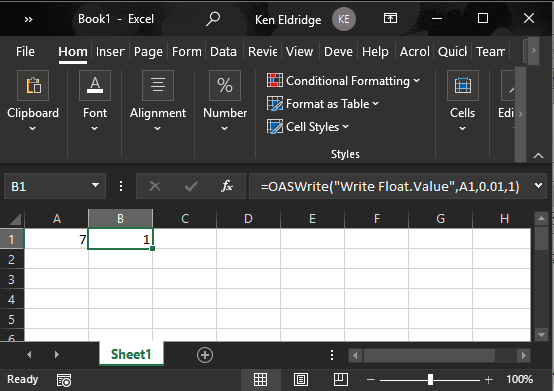554x391 pixels.
Task: Switch to the Formulas tab
Action: point(187,52)
